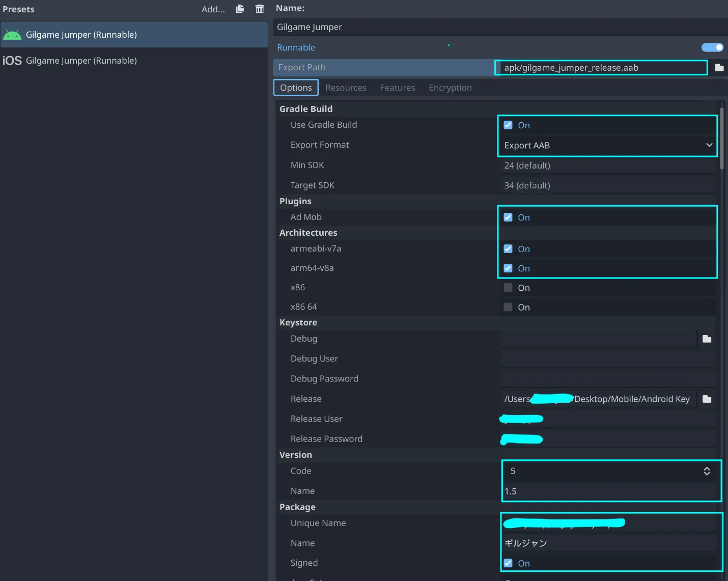Uncheck Use Gradle Build checkbox

coord(508,125)
